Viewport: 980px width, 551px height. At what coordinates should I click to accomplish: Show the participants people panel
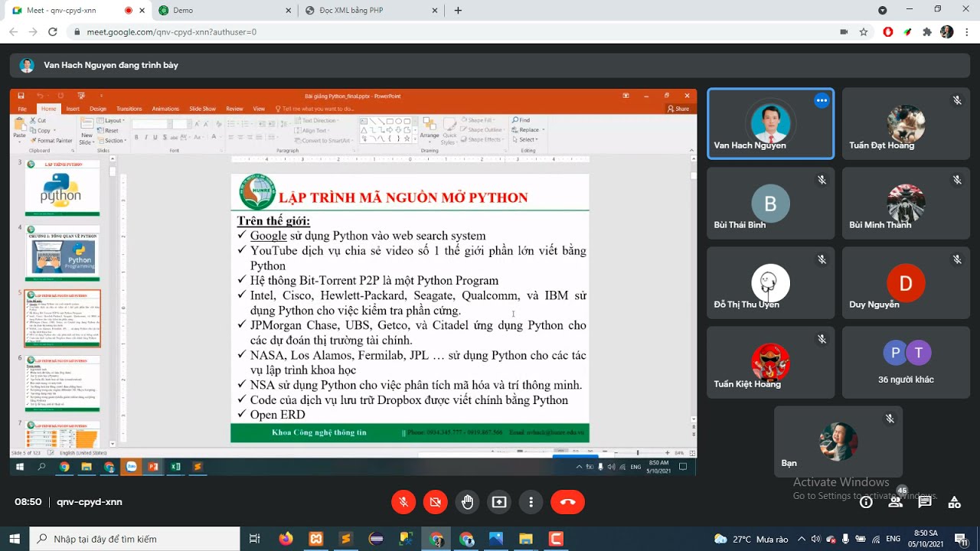click(x=895, y=502)
